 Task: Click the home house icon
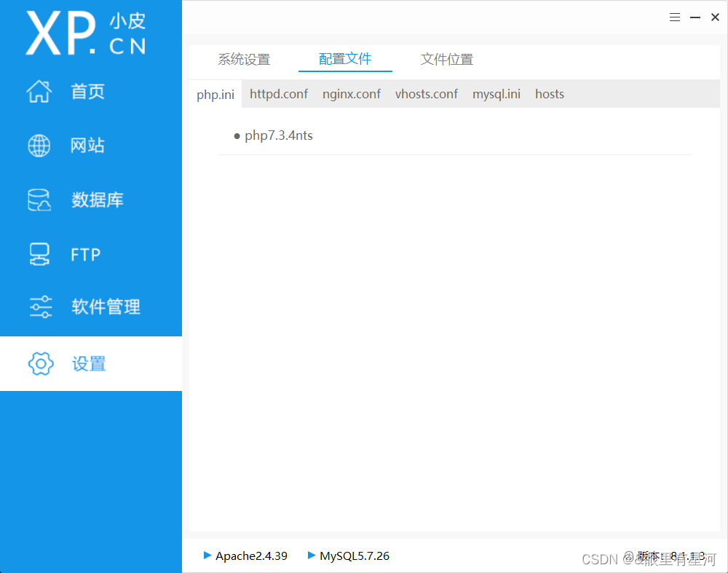tap(39, 91)
